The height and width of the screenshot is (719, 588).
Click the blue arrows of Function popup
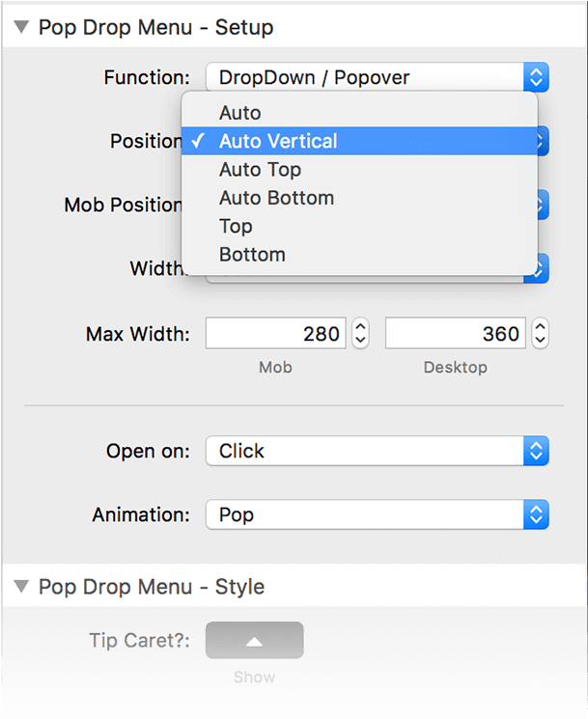coord(536,77)
